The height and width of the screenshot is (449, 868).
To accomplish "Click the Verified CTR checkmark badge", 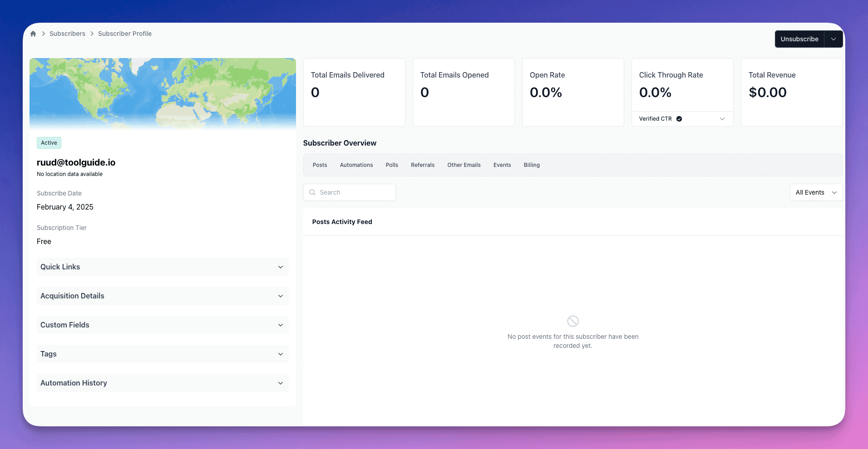I will point(679,119).
